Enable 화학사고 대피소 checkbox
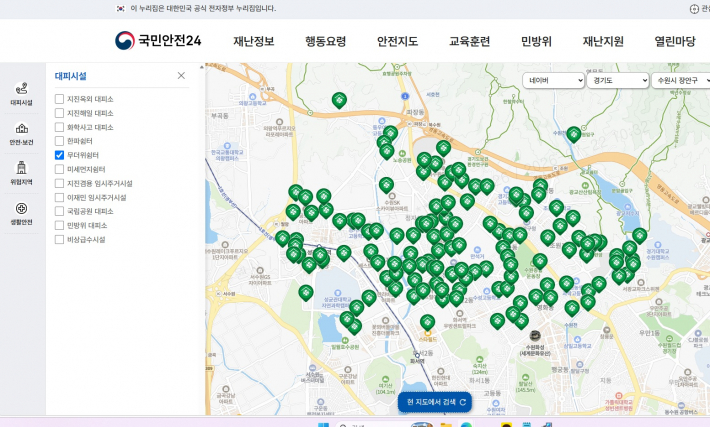The width and height of the screenshot is (710, 427). (59, 127)
